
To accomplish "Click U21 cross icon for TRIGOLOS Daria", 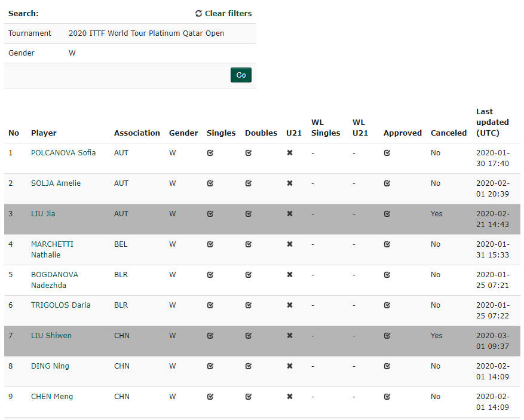I will coord(290,305).
